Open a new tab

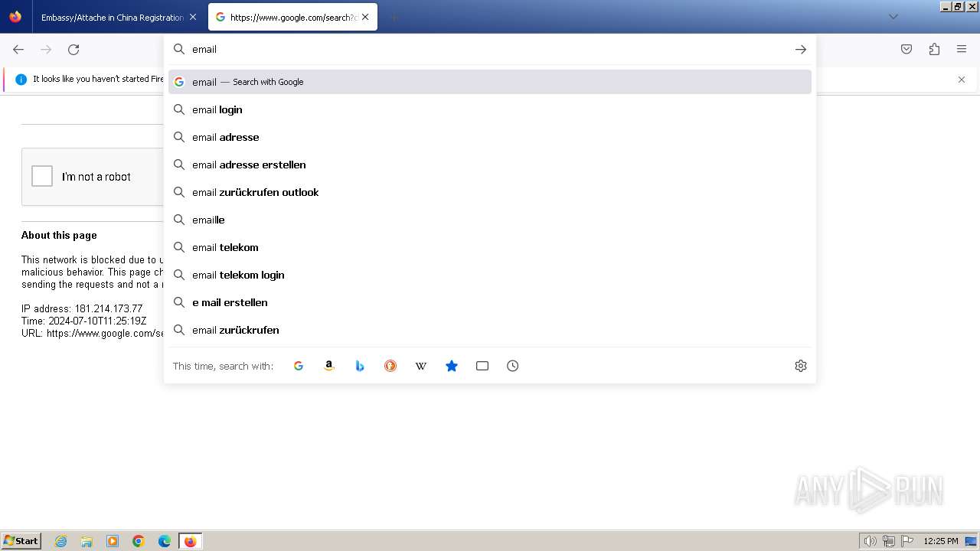[x=394, y=17]
